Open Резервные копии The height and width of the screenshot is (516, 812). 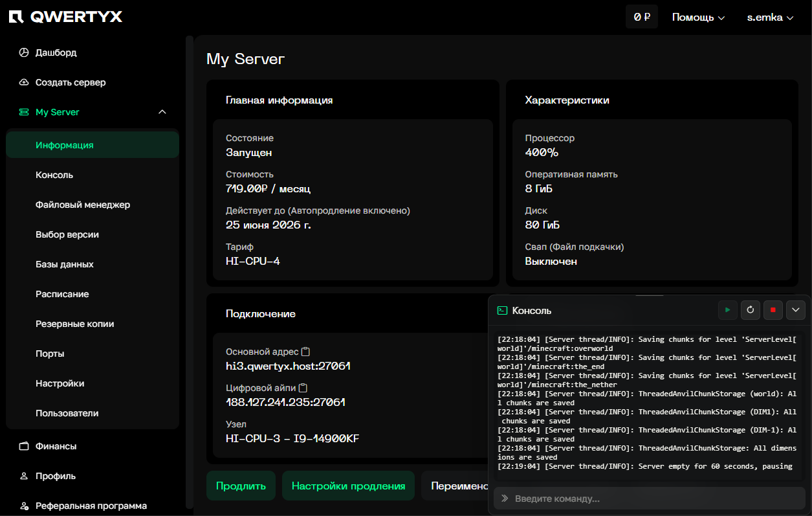click(93, 324)
